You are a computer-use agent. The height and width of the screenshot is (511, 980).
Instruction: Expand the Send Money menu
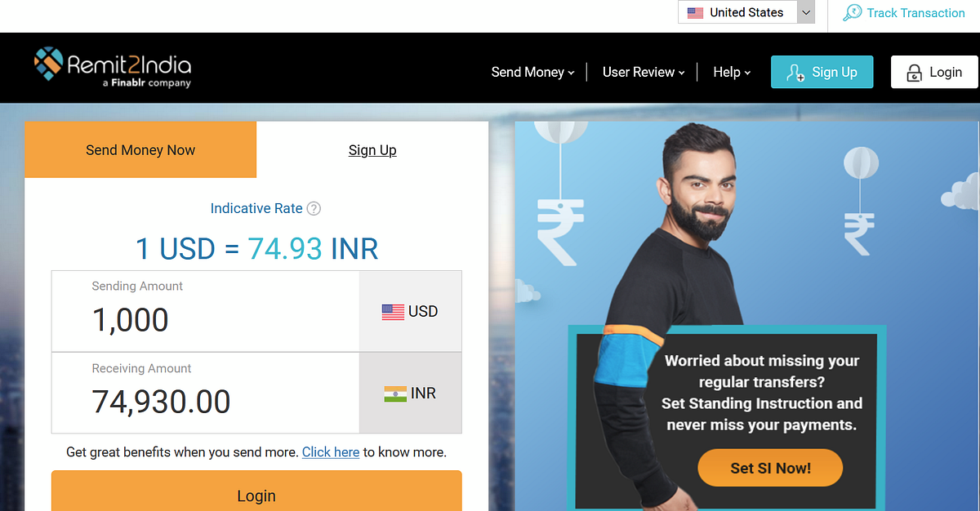[532, 72]
